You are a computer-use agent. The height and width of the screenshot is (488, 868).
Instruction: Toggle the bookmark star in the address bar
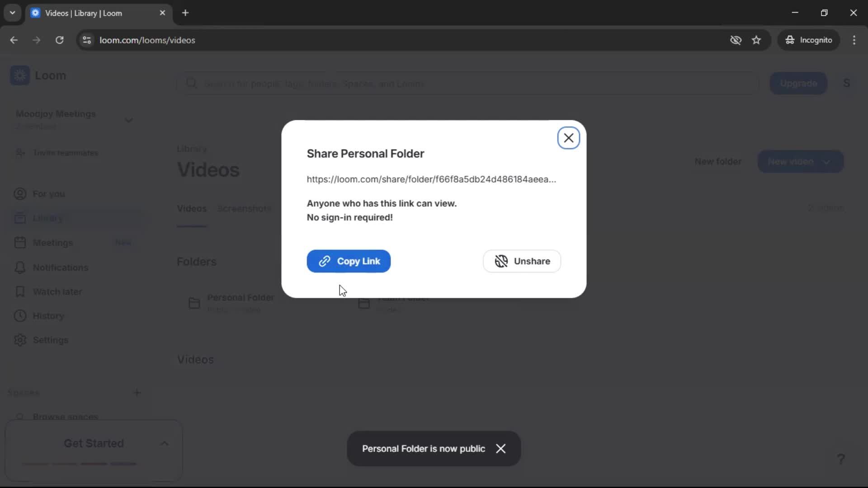click(756, 40)
